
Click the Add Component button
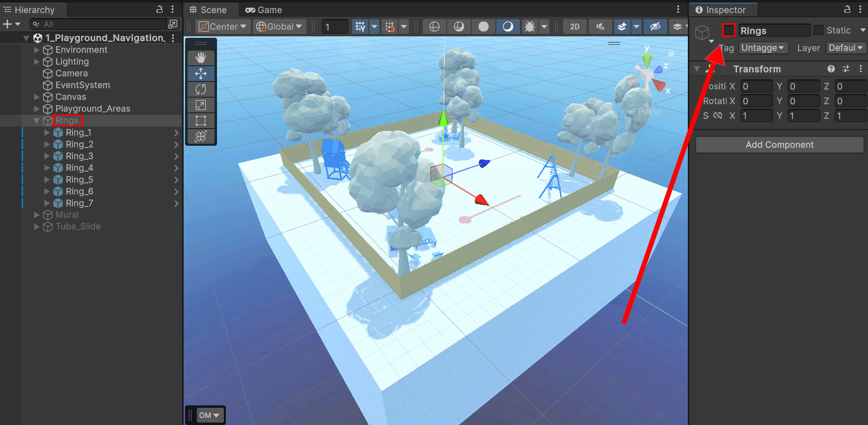pos(779,145)
